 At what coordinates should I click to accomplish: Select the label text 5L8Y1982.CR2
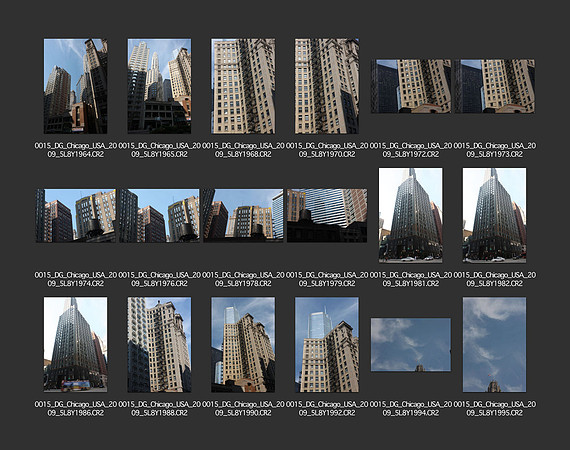pos(494,279)
